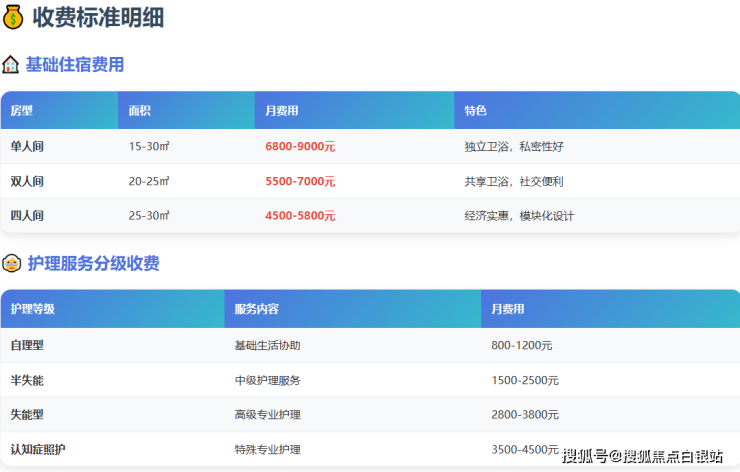Select the 认知症照护 row label

(38, 449)
